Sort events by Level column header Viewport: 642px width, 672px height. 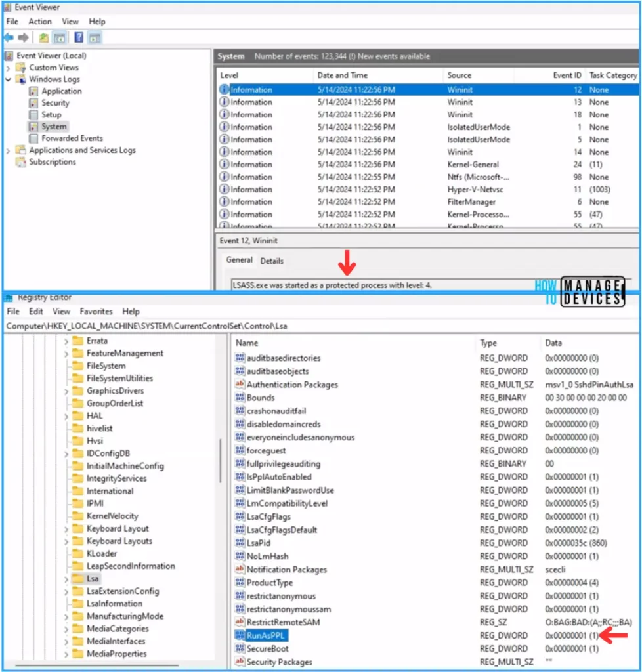[x=265, y=75]
